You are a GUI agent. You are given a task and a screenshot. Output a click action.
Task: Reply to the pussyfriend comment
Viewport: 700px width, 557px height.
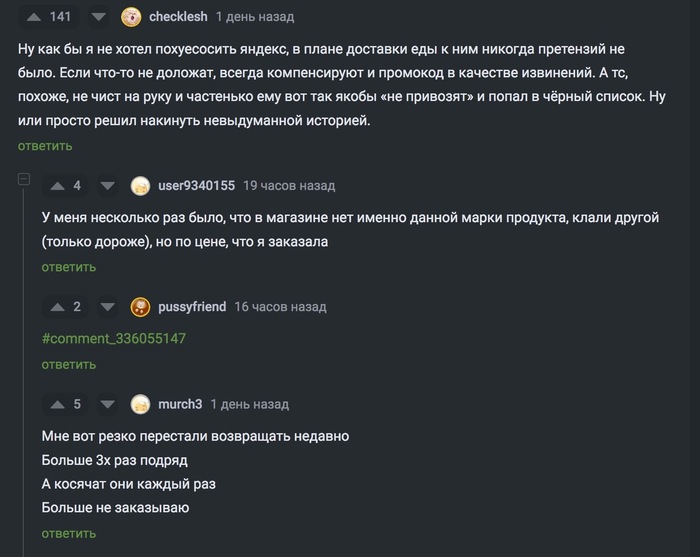(x=69, y=365)
